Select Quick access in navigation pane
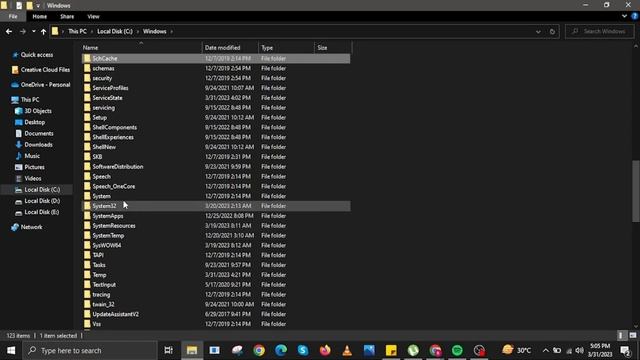Viewport: 640px width, 360px height. tap(37, 55)
